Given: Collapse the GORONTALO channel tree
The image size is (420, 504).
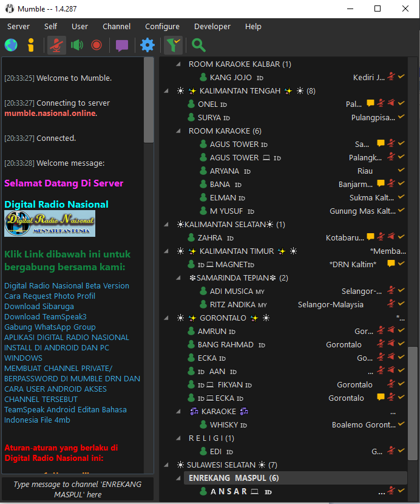Looking at the screenshot, I should pyautogui.click(x=167, y=318).
